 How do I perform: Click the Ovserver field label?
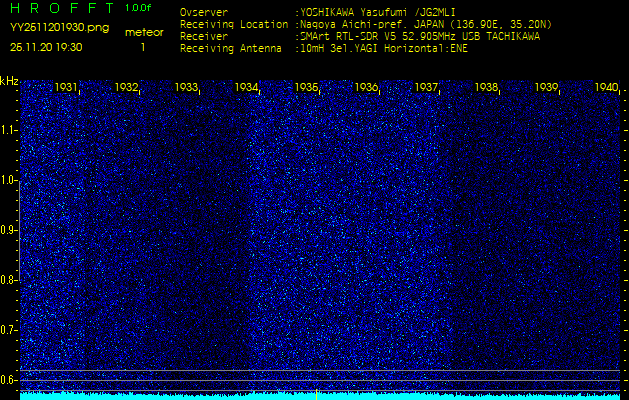[x=204, y=12]
